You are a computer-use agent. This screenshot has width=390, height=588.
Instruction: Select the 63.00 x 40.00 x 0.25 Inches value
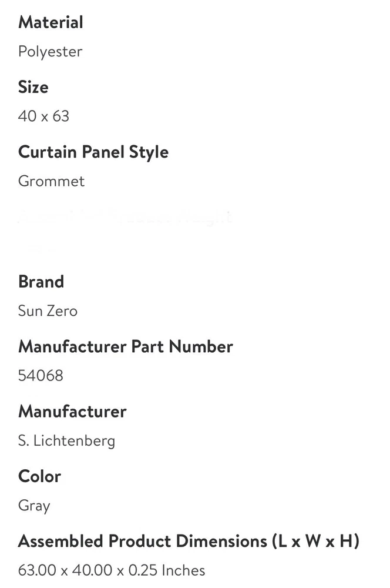112,570
